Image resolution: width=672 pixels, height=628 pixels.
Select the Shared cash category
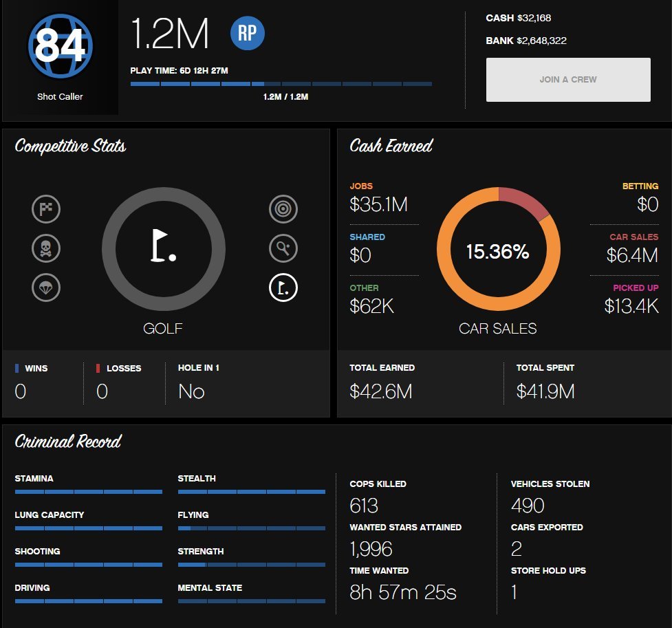pos(367,249)
